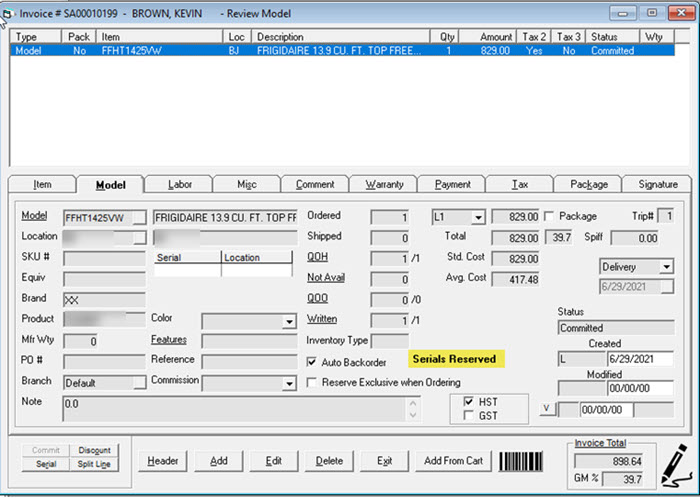
Task: Click the Header button
Action: click(162, 461)
